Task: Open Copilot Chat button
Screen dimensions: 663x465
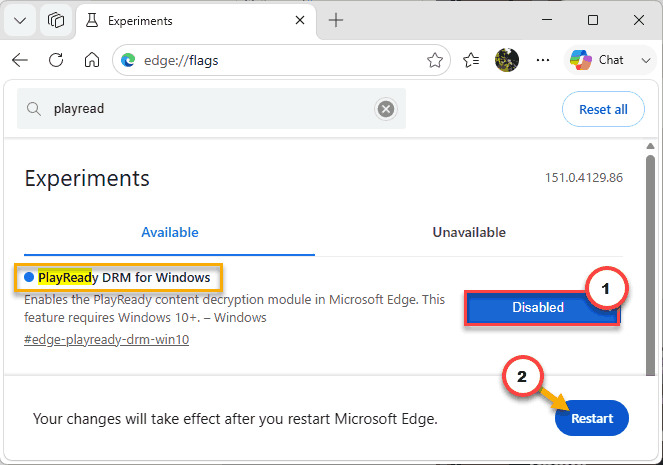Action: point(597,60)
